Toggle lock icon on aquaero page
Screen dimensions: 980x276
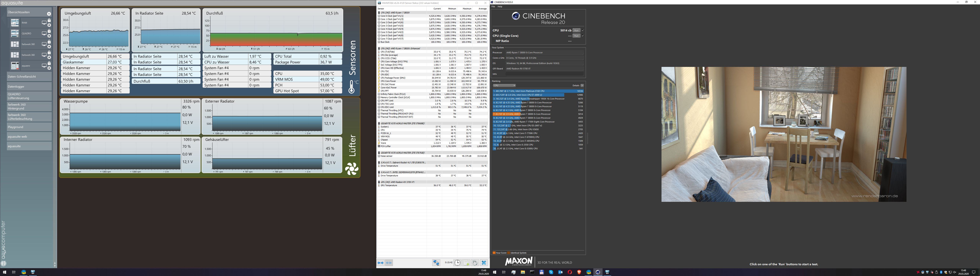point(49,64)
